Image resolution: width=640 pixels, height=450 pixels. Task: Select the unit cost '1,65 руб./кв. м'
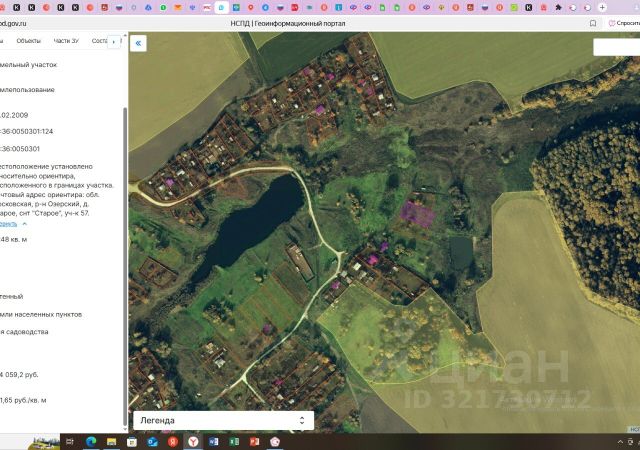(23, 401)
